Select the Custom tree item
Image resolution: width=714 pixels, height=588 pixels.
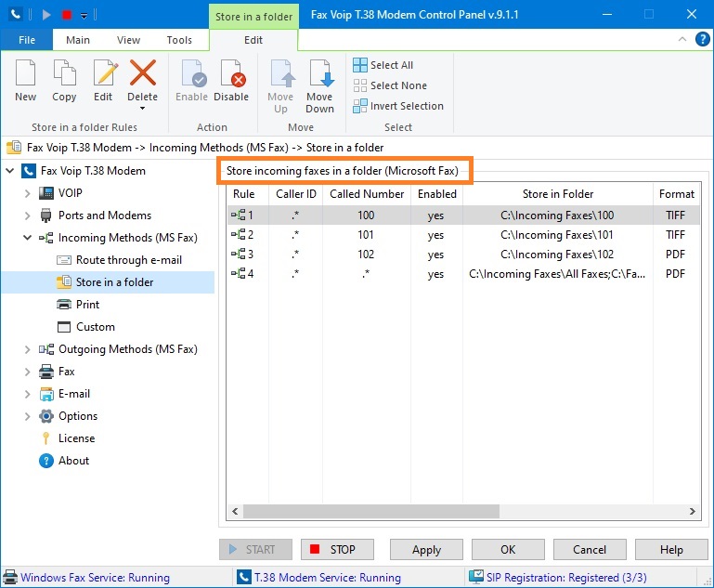(x=86, y=327)
